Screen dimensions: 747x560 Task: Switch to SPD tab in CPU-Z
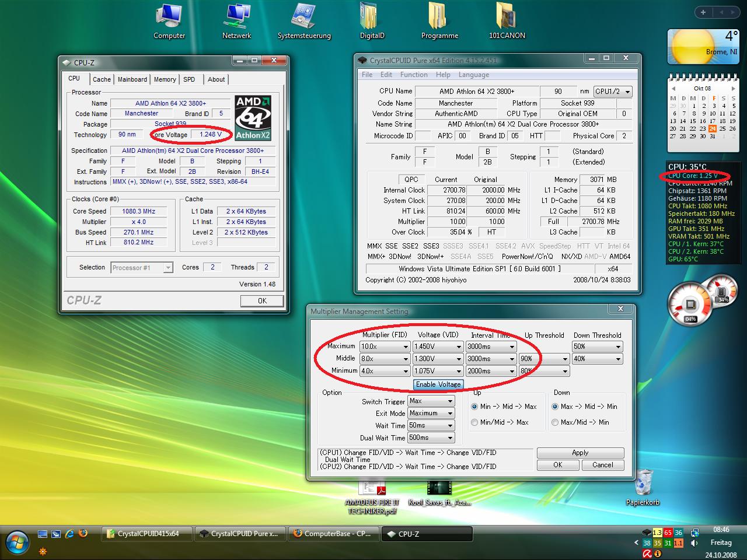(189, 79)
